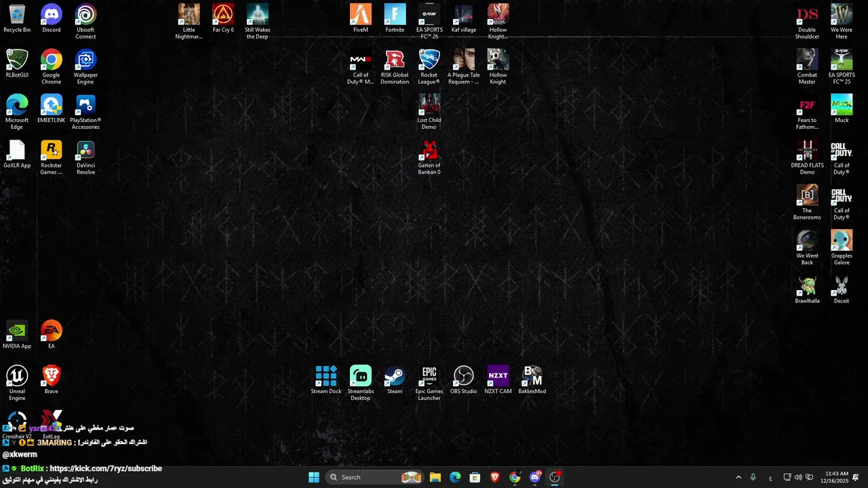Open Ubisoft Connect desktop shortcut

tap(85, 22)
